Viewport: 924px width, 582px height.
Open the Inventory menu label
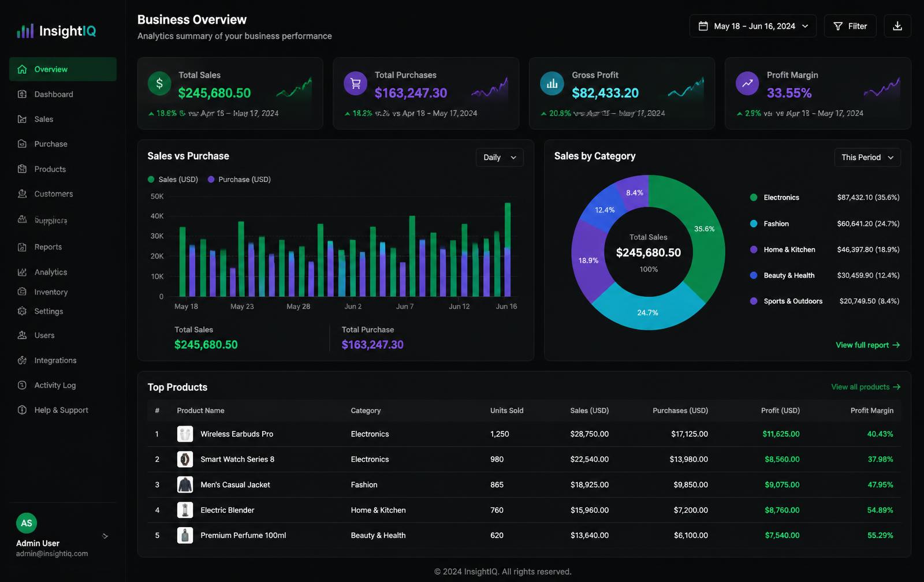51,292
